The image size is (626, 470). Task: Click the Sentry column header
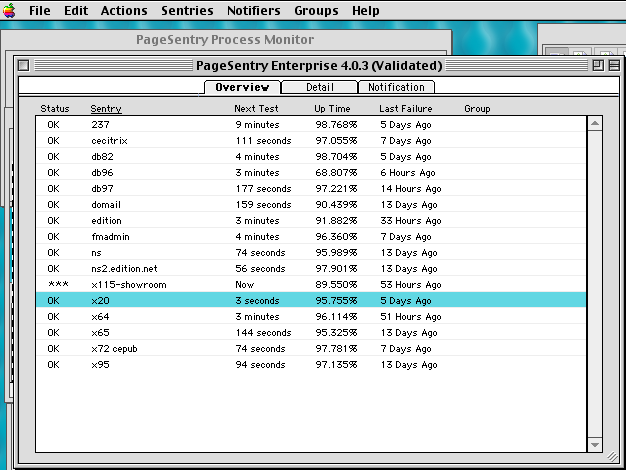(x=105, y=108)
